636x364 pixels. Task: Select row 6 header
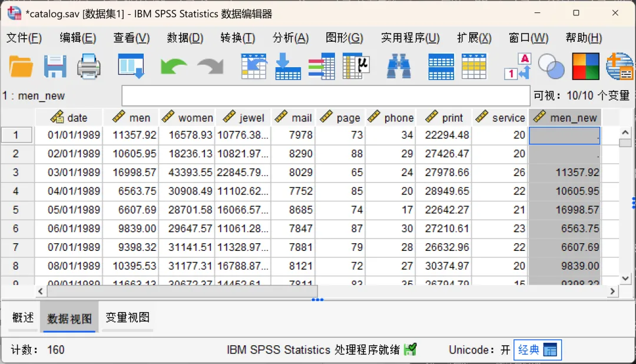pyautogui.click(x=16, y=229)
